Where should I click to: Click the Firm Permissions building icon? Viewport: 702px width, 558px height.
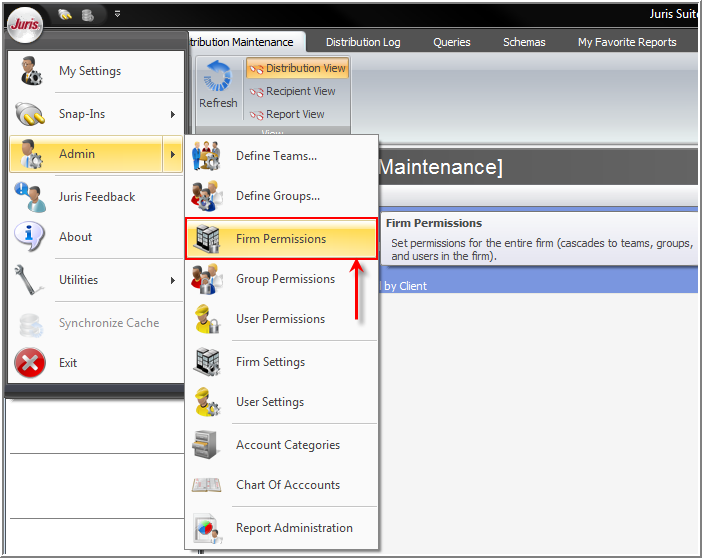tap(207, 239)
